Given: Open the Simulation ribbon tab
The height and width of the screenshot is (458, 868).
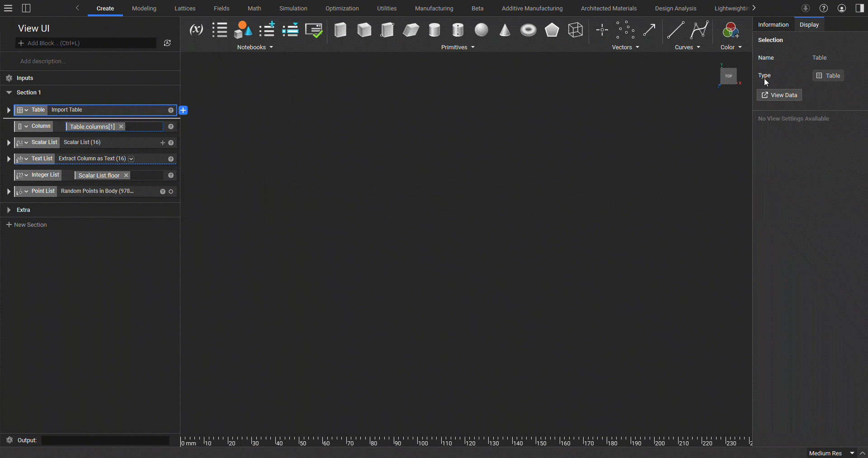Looking at the screenshot, I should [293, 9].
